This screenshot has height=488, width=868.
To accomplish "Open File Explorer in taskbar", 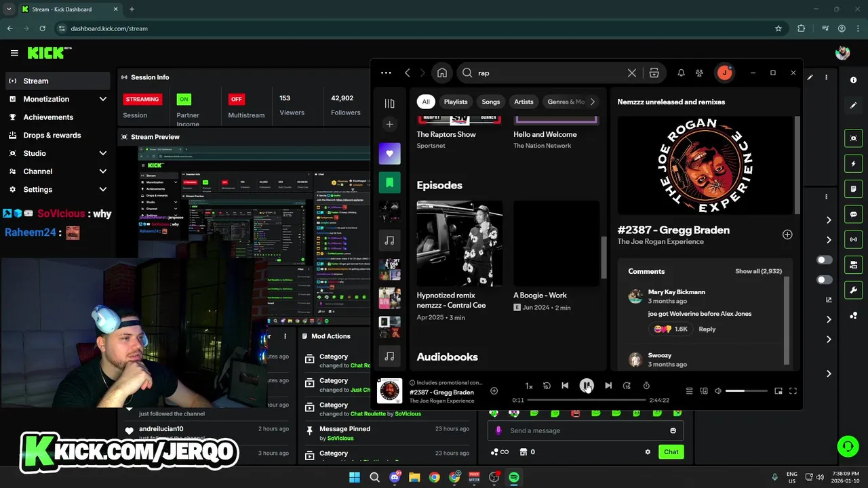I will pyautogui.click(x=414, y=477).
